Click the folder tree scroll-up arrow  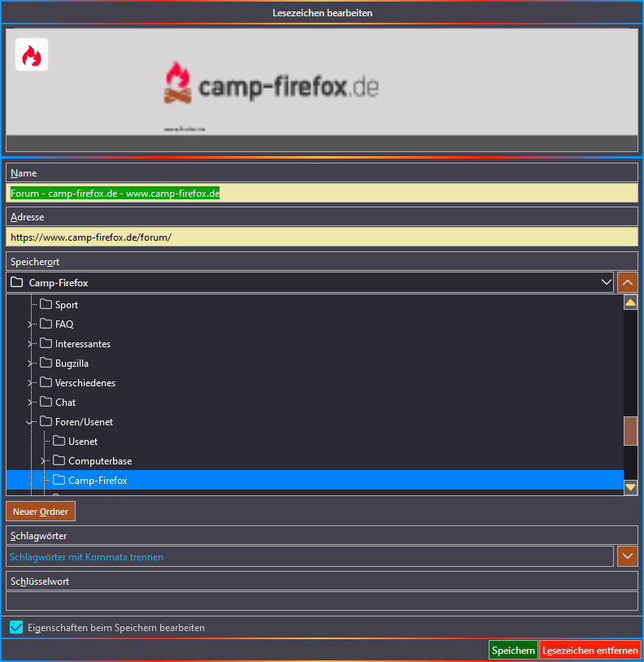pos(630,303)
